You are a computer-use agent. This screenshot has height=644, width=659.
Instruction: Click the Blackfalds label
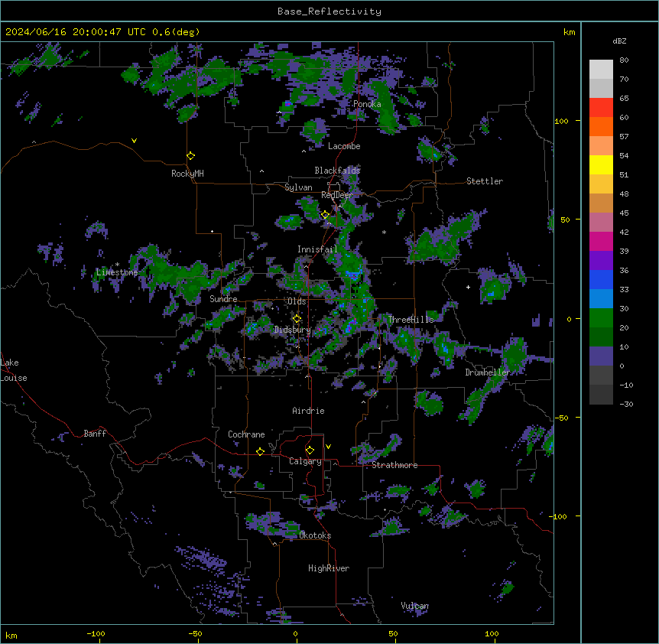click(x=337, y=171)
